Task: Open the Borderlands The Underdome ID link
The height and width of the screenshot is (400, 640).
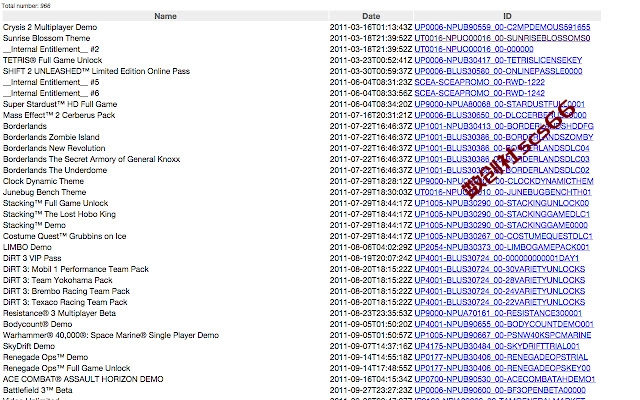Action: click(x=502, y=170)
